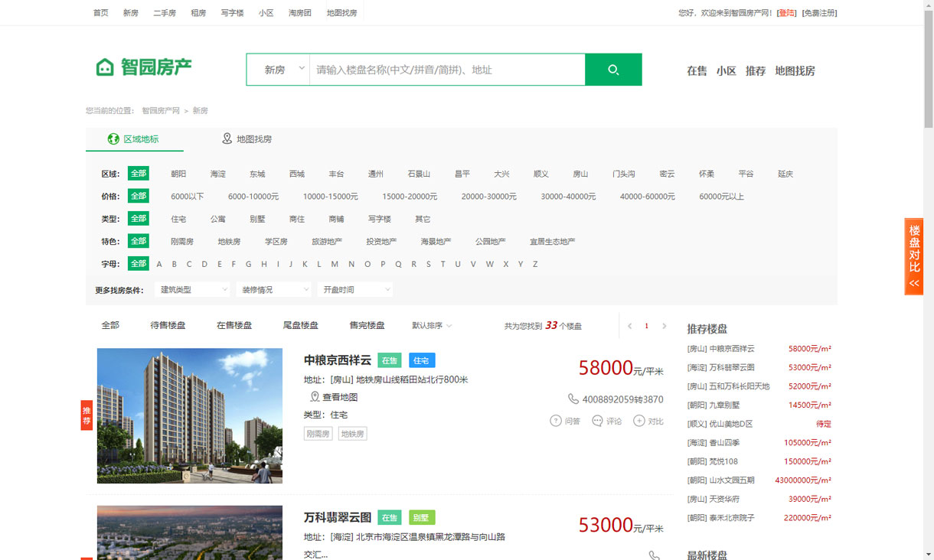Open the 新房 search category dropdown
Viewport: 934px width, 560px height.
click(278, 70)
